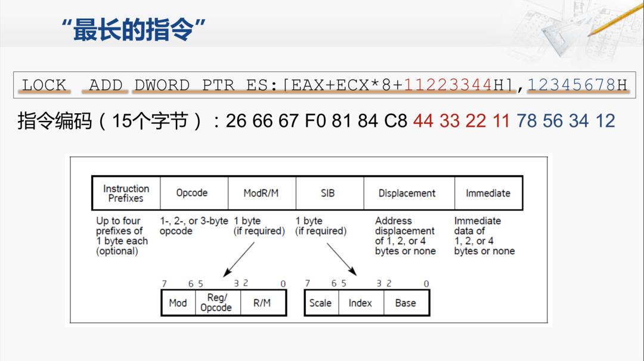Click the SIB field box
Viewport: 644px width, 361px height.
click(329, 193)
